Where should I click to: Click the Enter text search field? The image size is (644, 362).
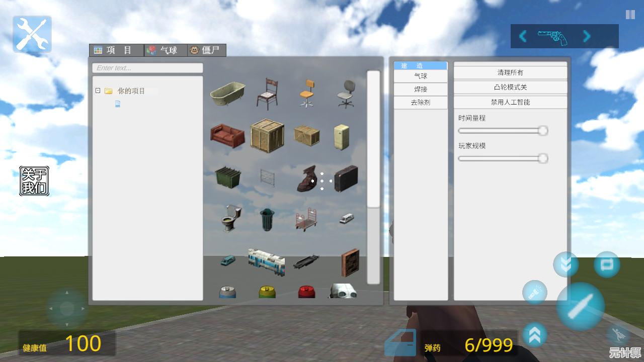(147, 68)
